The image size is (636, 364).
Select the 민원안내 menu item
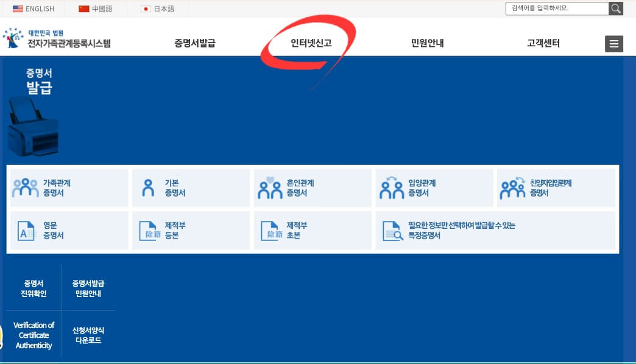pos(426,43)
